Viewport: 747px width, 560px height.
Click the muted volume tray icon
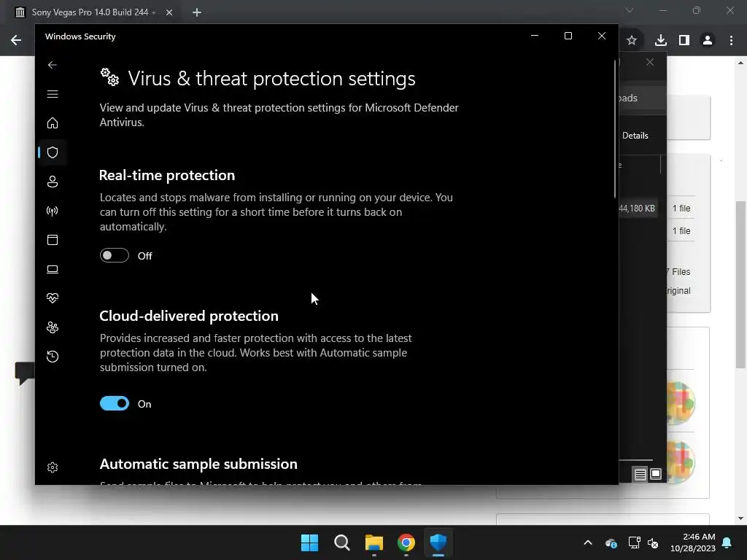tap(653, 542)
